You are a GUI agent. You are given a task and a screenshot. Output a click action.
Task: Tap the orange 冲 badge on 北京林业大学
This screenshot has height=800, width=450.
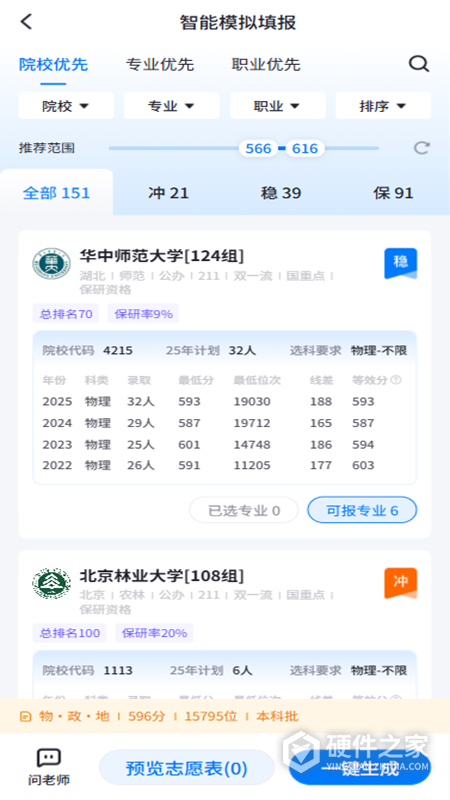pos(401,583)
